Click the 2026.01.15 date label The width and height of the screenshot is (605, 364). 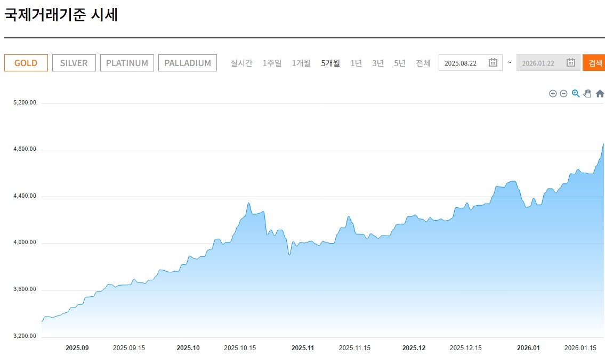[580, 348]
